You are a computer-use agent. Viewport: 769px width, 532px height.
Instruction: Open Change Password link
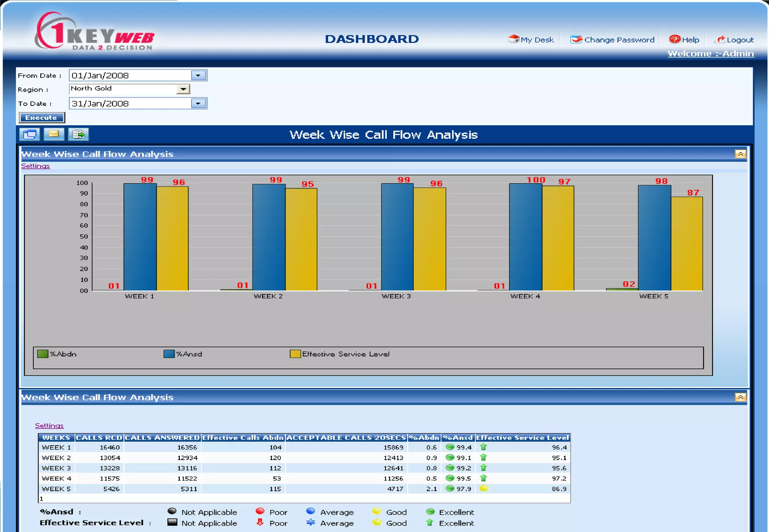coord(619,40)
